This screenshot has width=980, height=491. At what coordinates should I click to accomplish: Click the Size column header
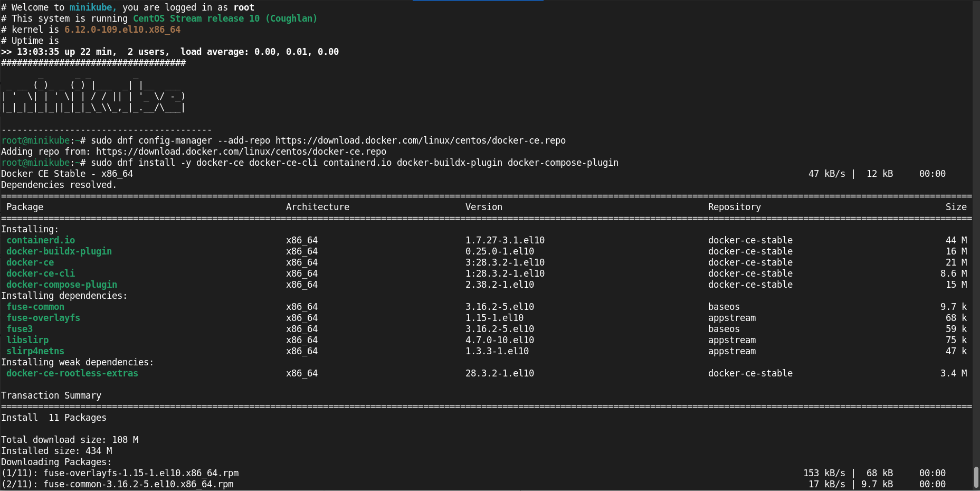pyautogui.click(x=956, y=207)
